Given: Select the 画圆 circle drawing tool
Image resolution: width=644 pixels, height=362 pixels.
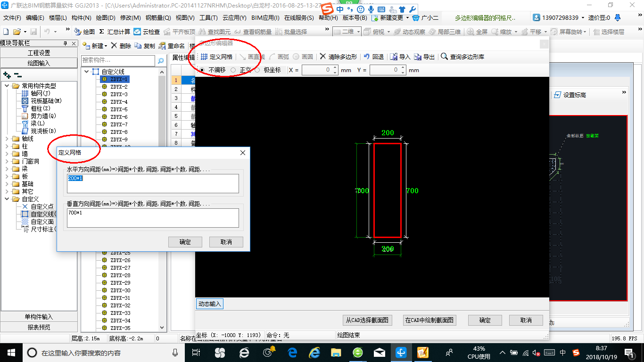Looking at the screenshot, I should pos(303,57).
